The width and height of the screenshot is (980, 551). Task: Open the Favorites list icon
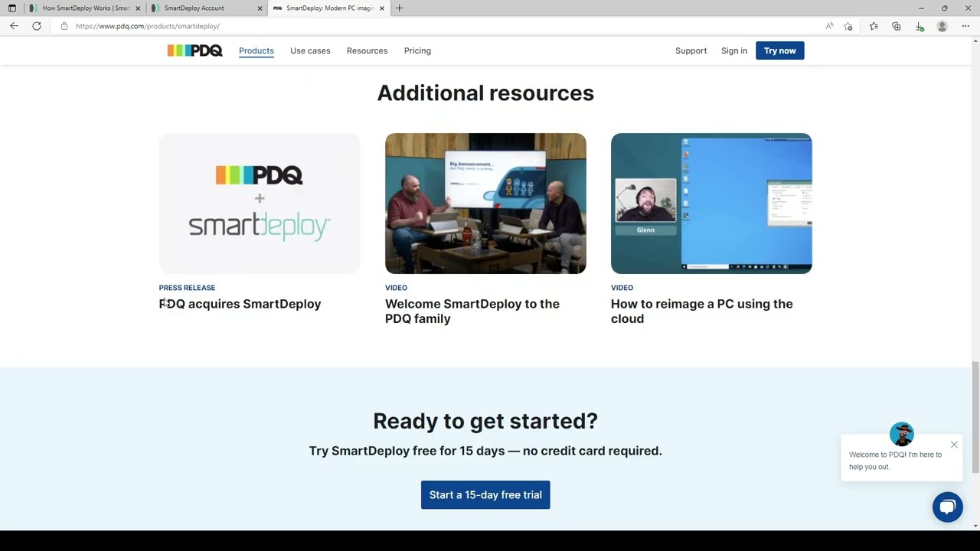click(874, 26)
